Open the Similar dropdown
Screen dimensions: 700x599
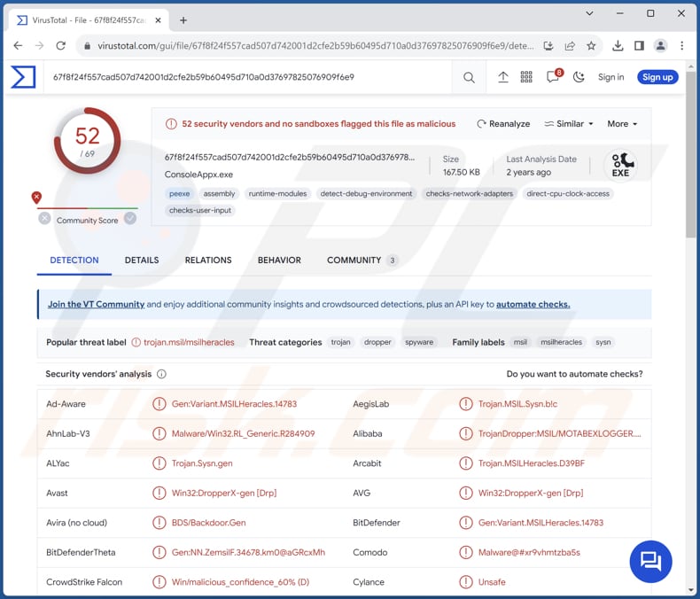tap(569, 124)
